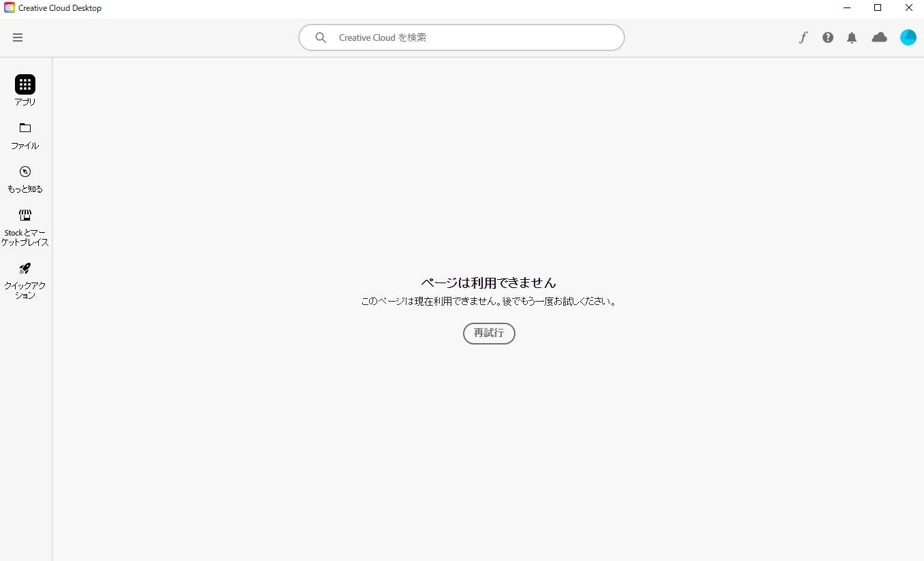Close the Creative Cloud Desktop window
This screenshot has width=924, height=561.
(x=909, y=8)
